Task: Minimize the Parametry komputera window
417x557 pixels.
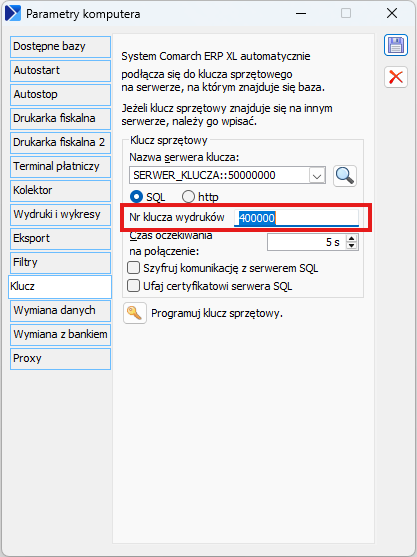Action: tap(301, 13)
